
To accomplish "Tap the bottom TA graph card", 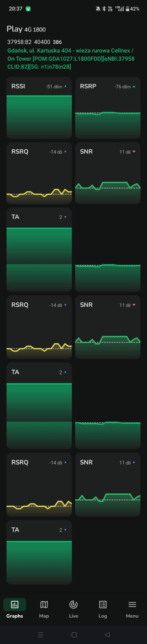I will point(39,552).
